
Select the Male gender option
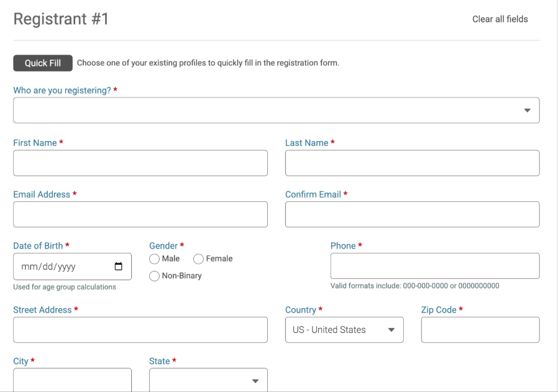pos(154,259)
